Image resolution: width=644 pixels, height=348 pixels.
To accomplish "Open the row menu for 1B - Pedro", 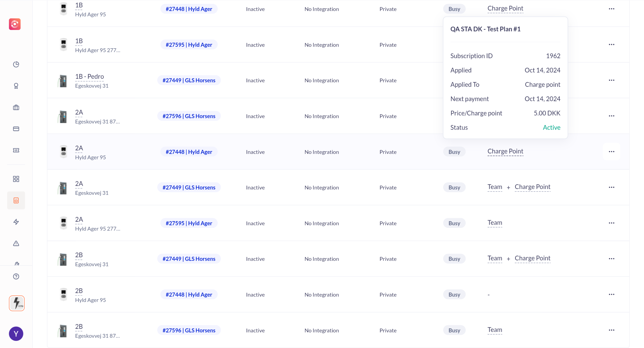I will pyautogui.click(x=611, y=80).
